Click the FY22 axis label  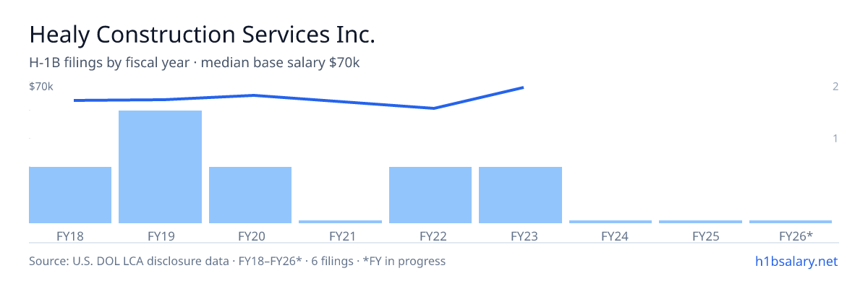pos(430,236)
